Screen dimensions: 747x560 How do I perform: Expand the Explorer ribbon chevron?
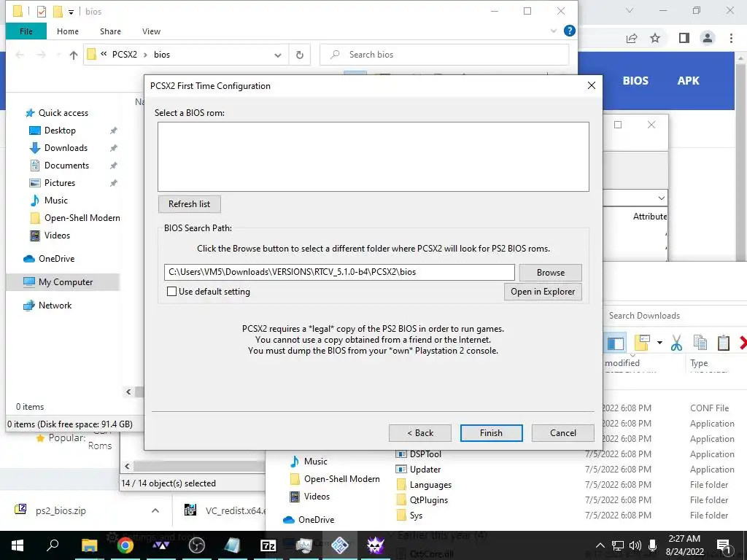click(x=553, y=31)
